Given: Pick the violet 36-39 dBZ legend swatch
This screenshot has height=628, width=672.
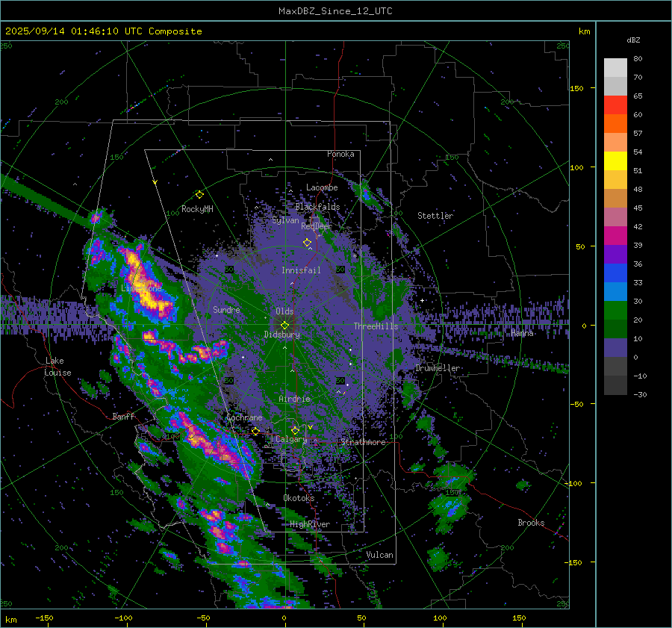Looking at the screenshot, I should (615, 255).
